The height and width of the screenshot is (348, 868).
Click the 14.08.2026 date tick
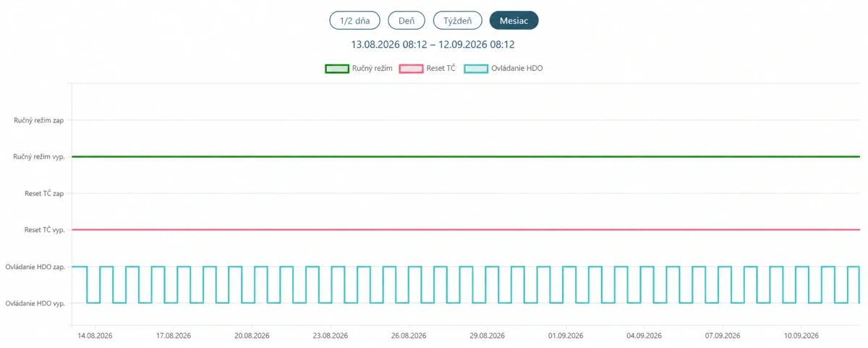[95, 336]
